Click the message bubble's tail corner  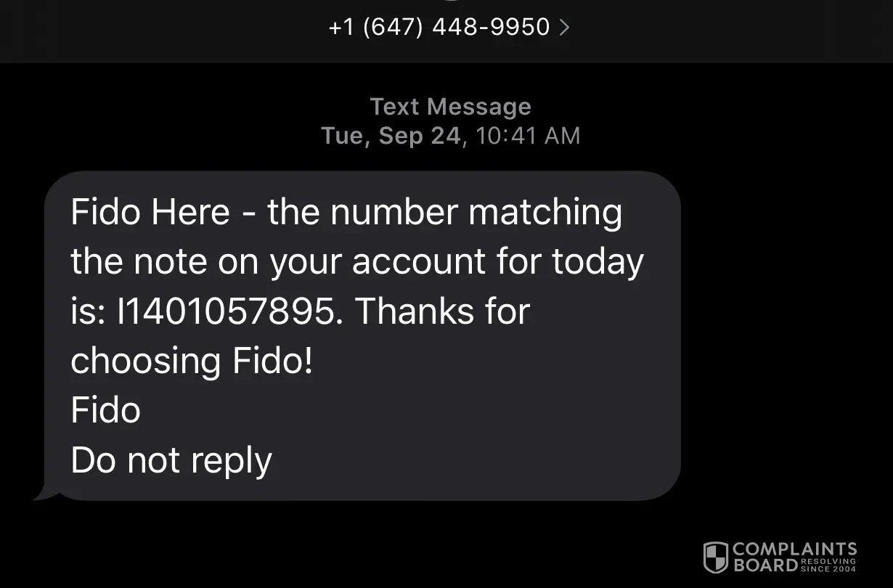(x=44, y=494)
